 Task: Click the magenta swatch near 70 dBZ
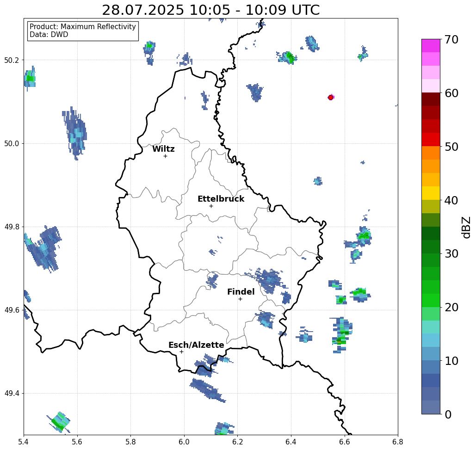[x=431, y=46]
